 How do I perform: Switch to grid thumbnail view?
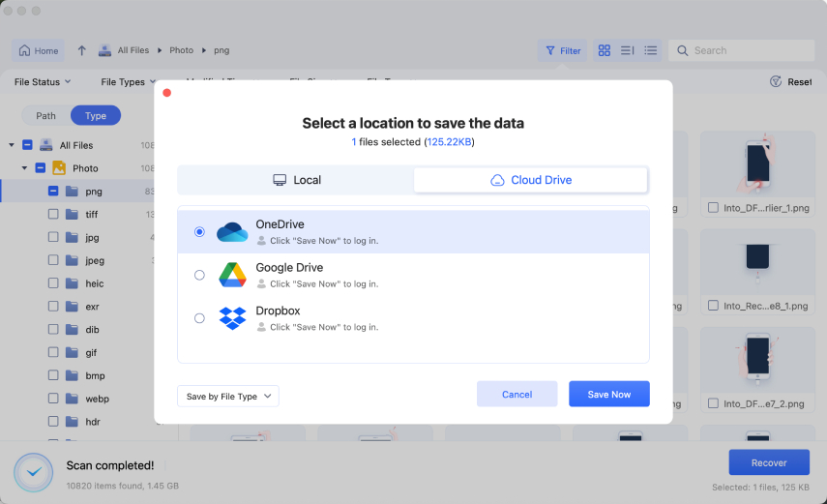point(605,50)
